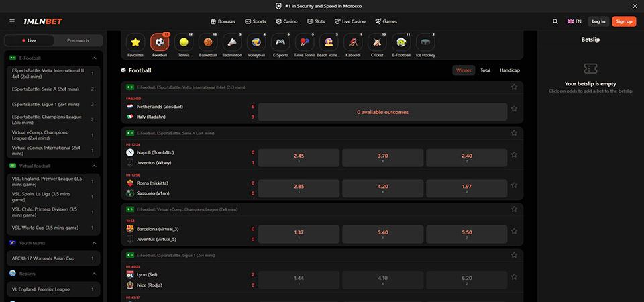Image resolution: width=644 pixels, height=302 pixels.
Task: Open the Sports menu
Action: [256, 21]
